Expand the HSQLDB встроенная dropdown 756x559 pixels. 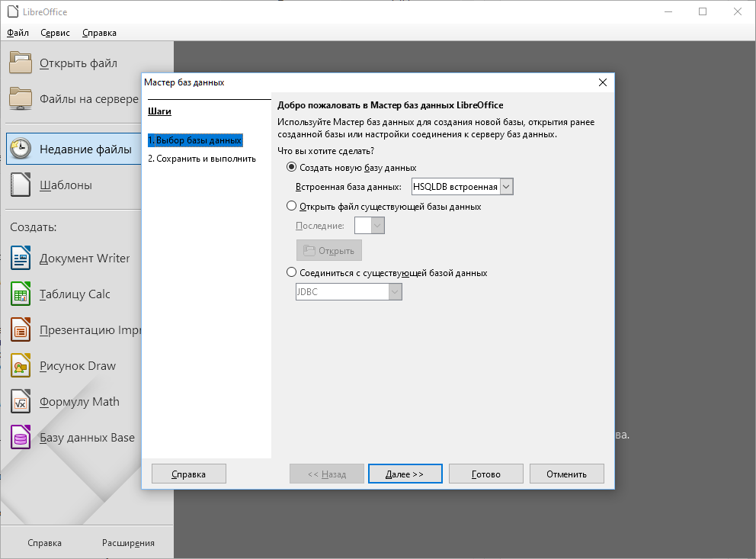[507, 187]
